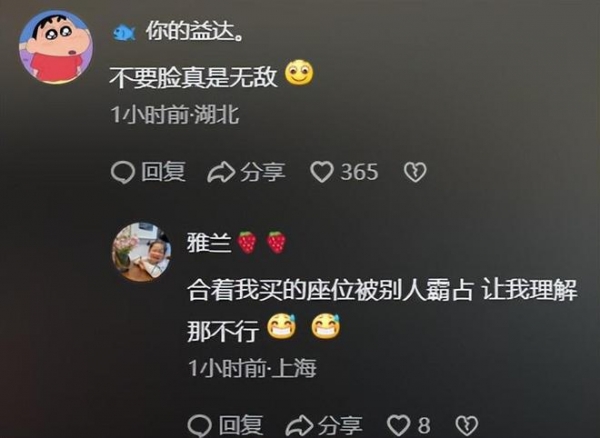Viewport: 600px width, 438px height.
Task: Click the 365 like count
Action: 359,172
